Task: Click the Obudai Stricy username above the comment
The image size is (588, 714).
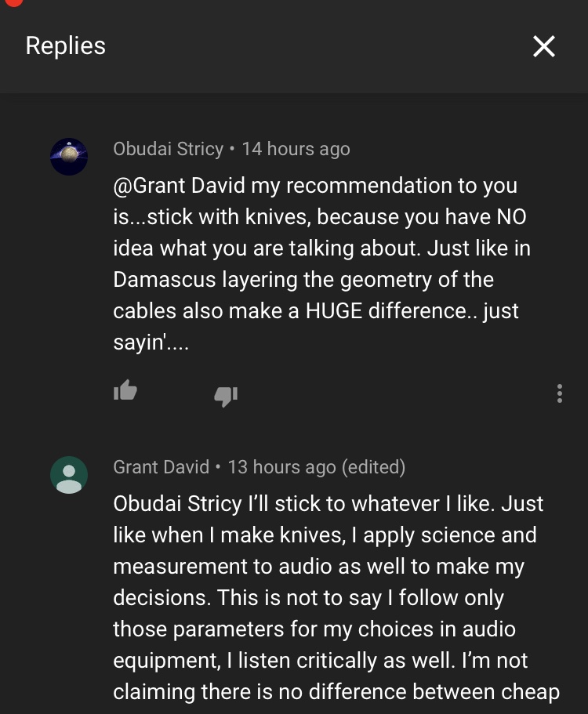Action: point(169,149)
